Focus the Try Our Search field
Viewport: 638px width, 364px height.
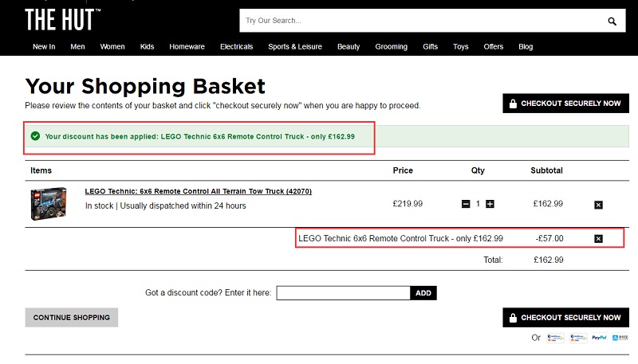coord(423,21)
